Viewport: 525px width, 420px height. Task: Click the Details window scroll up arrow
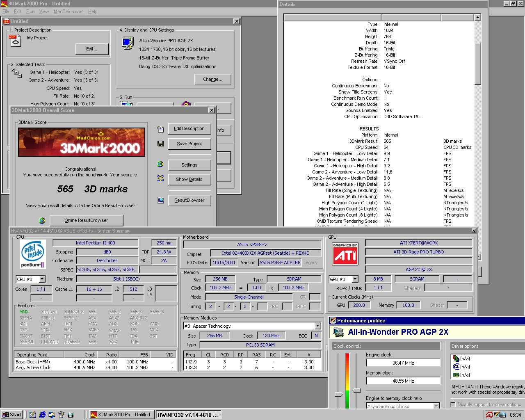pyautogui.click(x=477, y=17)
